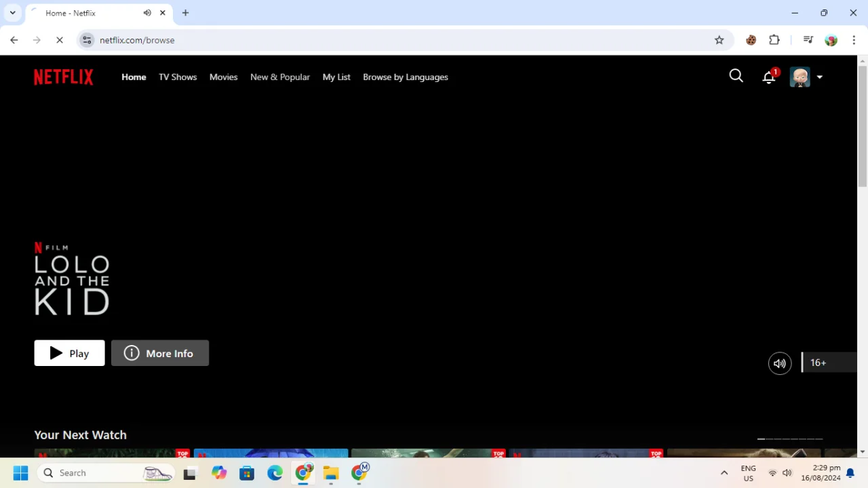View site information icon
The image size is (868, 488).
tap(87, 40)
